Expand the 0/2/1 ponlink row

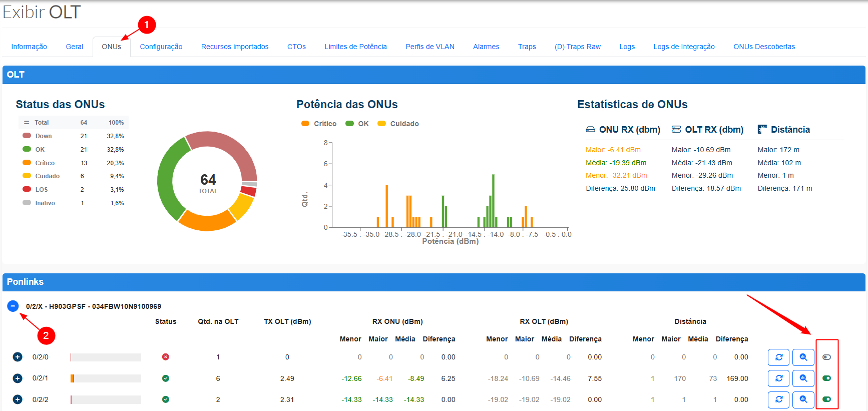click(x=18, y=378)
